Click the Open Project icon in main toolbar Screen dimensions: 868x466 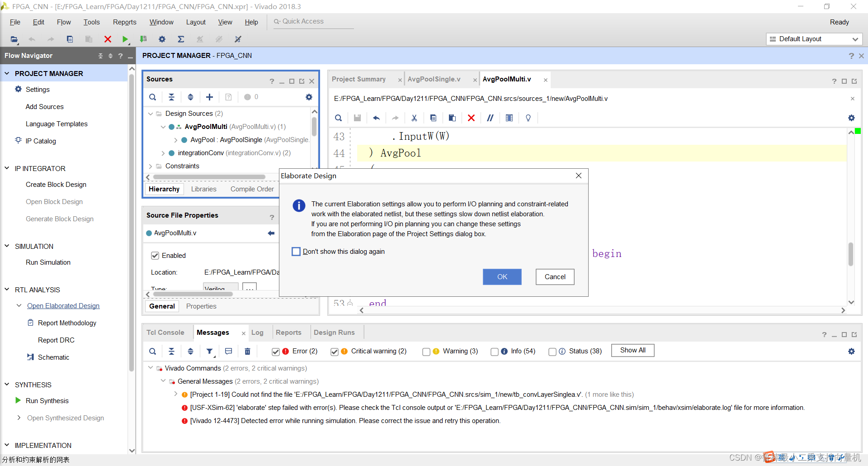14,39
